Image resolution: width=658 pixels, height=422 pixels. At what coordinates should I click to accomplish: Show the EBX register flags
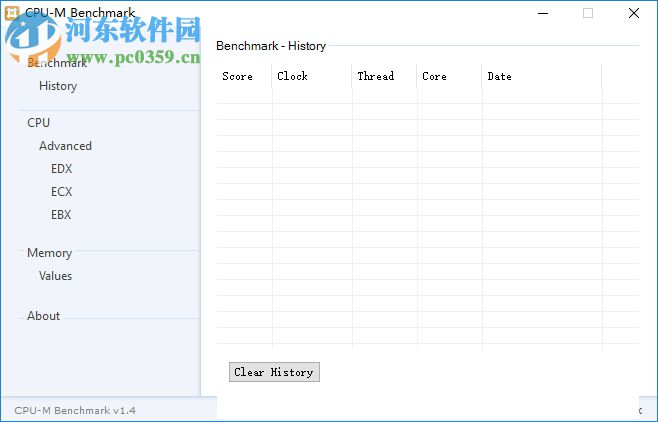[61, 215]
